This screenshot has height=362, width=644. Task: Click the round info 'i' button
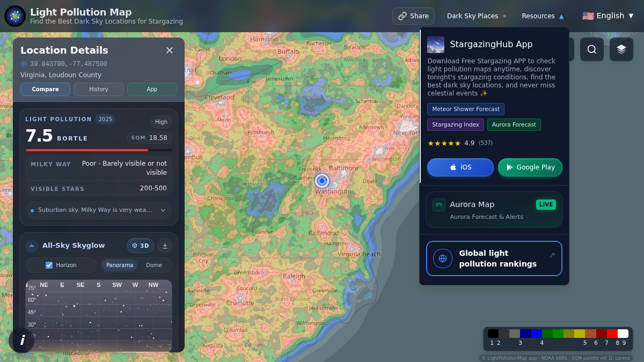click(21, 341)
